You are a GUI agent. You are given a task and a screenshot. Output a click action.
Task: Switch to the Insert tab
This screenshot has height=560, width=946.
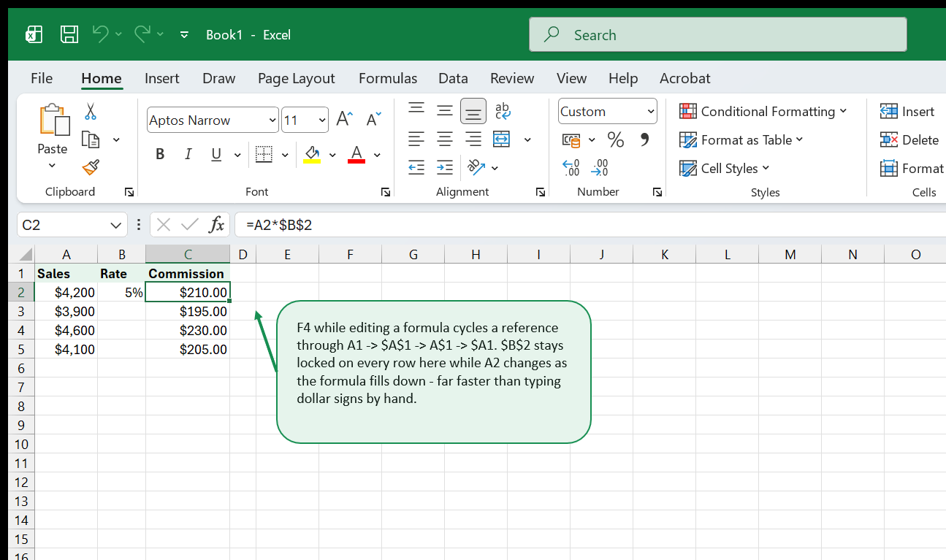162,78
